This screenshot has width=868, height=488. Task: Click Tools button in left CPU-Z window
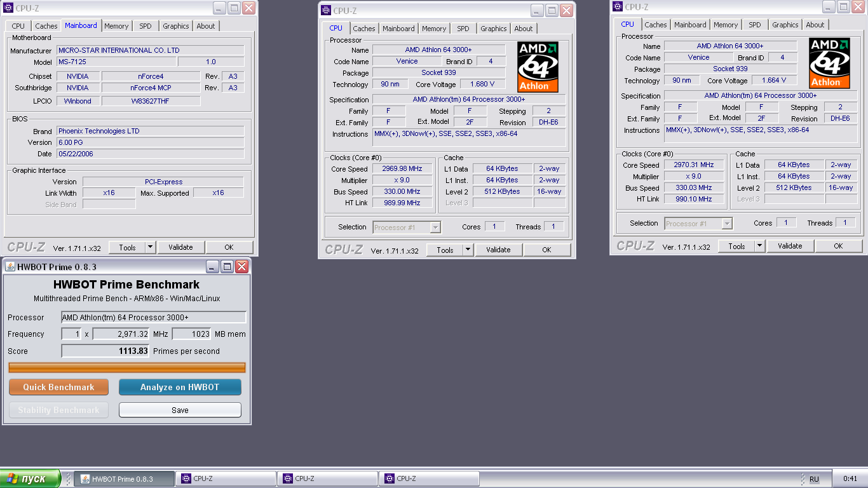coord(127,247)
